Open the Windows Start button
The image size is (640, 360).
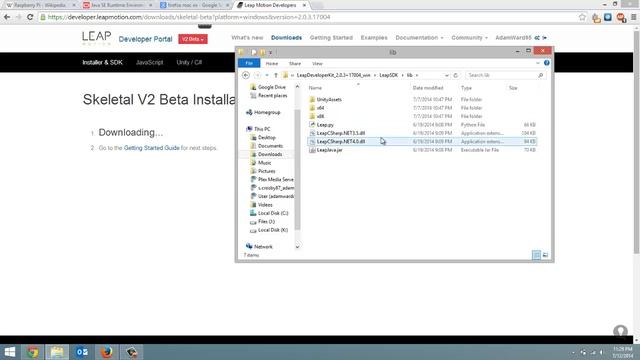10,352
